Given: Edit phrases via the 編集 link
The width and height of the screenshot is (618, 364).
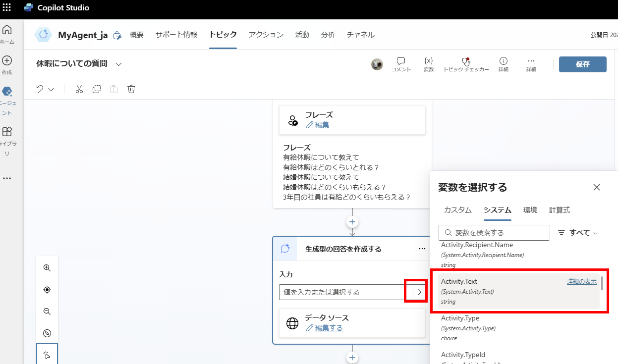Looking at the screenshot, I should click(x=321, y=125).
